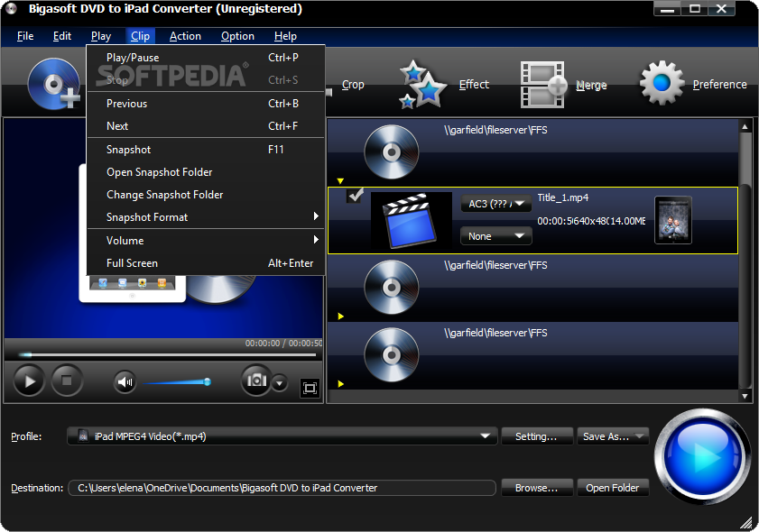Image resolution: width=759 pixels, height=532 pixels.
Task: Click the Merge toolbar label
Action: (x=591, y=85)
